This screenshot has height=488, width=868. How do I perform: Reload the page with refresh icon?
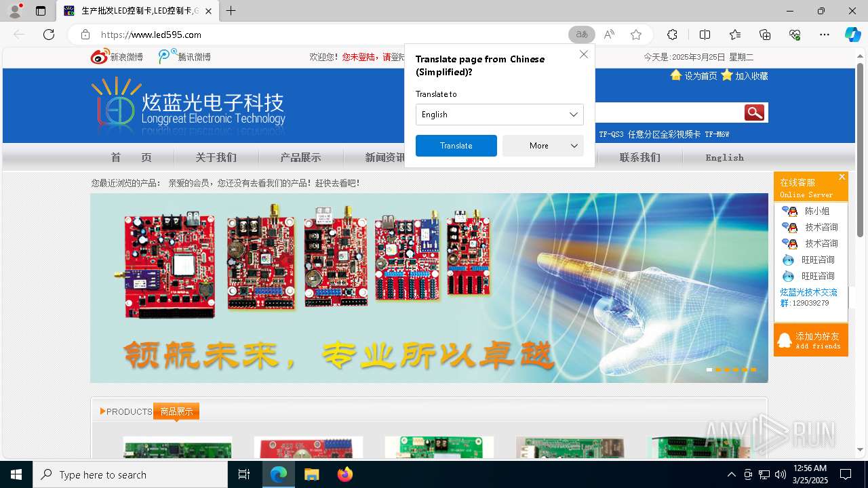[49, 35]
